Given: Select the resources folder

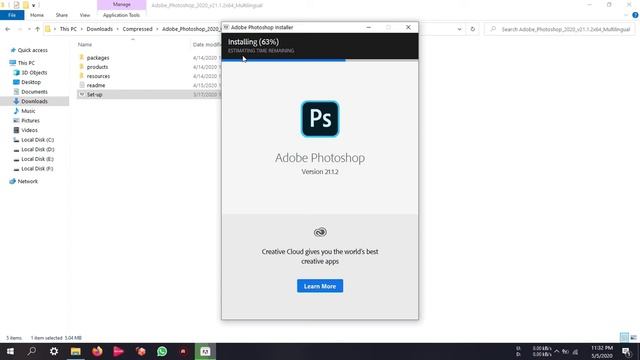Looking at the screenshot, I should click(x=98, y=76).
